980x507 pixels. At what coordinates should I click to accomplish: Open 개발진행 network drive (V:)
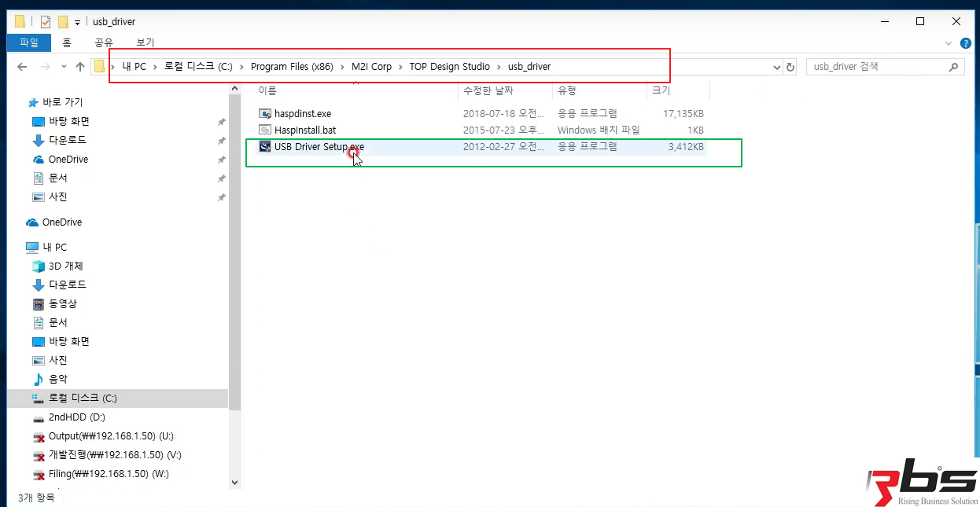115,455
